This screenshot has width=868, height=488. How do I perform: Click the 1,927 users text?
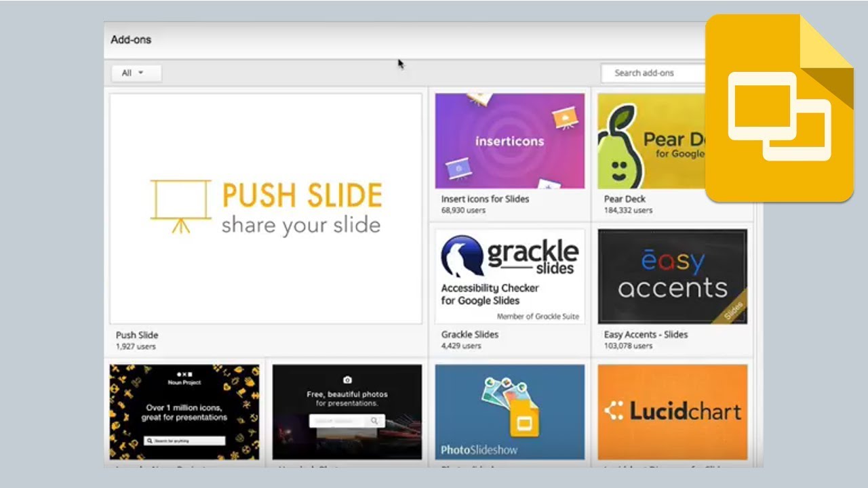click(x=136, y=346)
